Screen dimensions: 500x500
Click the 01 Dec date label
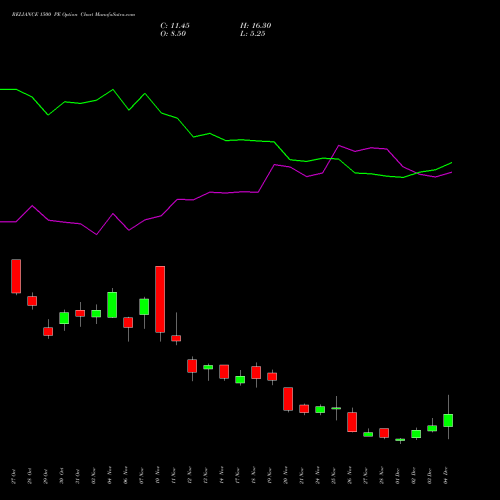[397, 476]
